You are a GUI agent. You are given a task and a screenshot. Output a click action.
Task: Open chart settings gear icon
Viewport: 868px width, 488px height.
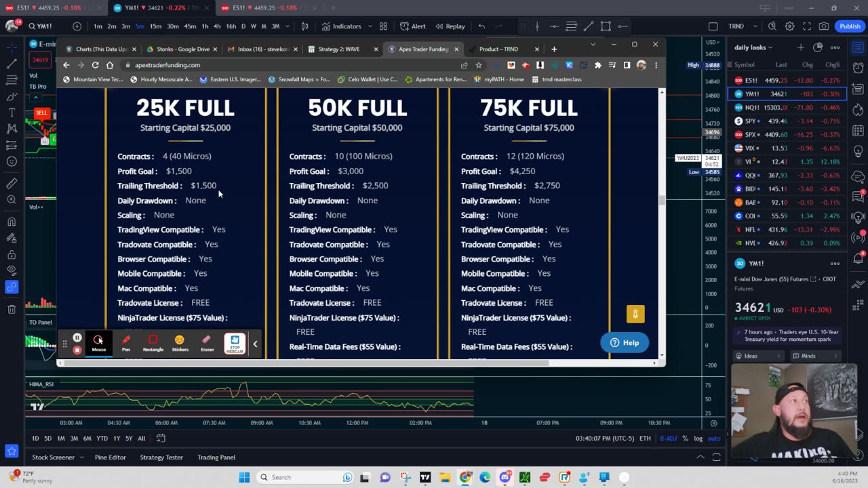tap(789, 26)
